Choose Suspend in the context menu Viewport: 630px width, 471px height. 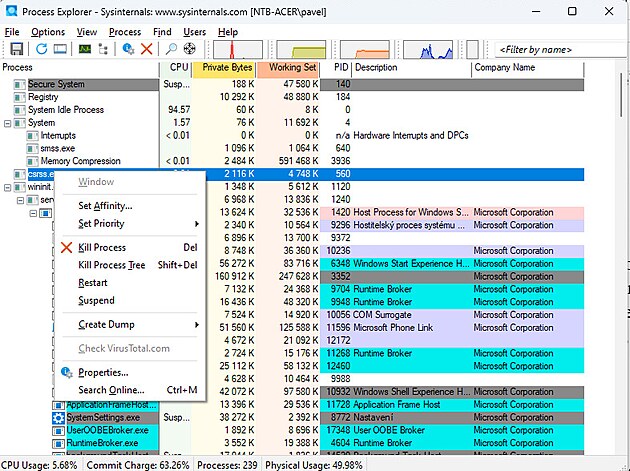click(96, 301)
